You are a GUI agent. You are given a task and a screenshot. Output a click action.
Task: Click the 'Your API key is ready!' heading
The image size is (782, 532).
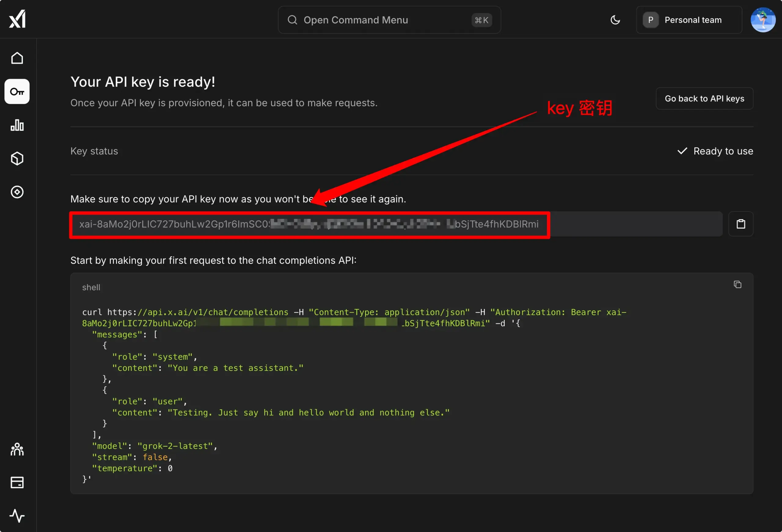tap(143, 82)
